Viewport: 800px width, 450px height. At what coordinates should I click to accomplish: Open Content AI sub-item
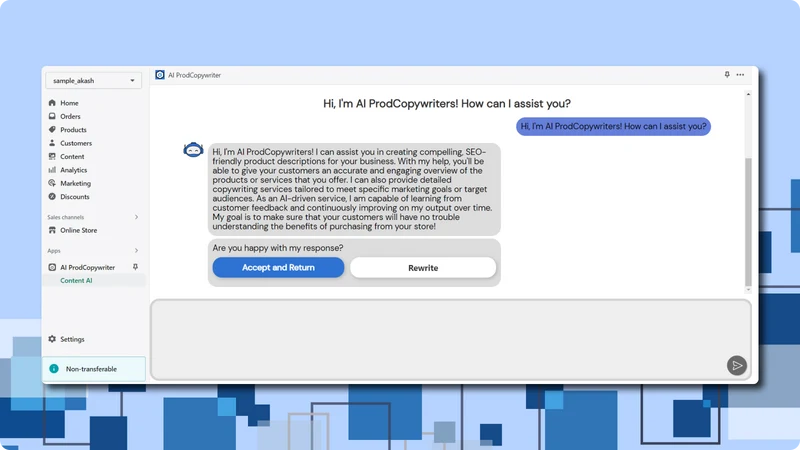coord(76,280)
